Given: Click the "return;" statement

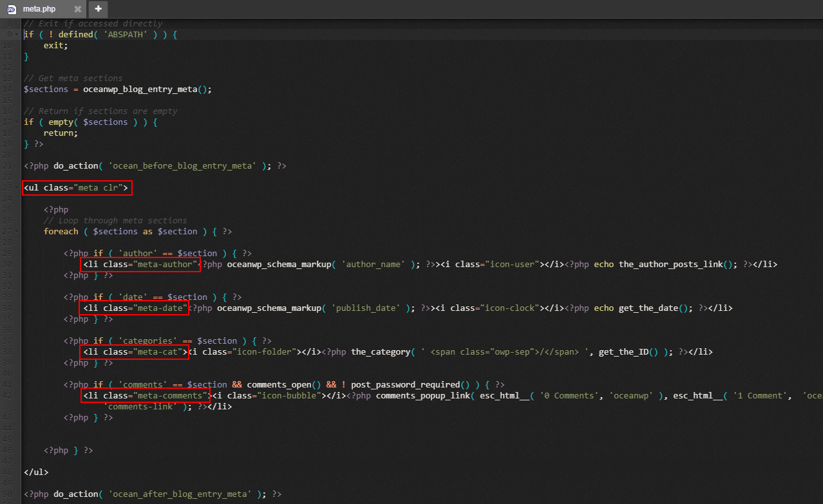Looking at the screenshot, I should [61, 133].
